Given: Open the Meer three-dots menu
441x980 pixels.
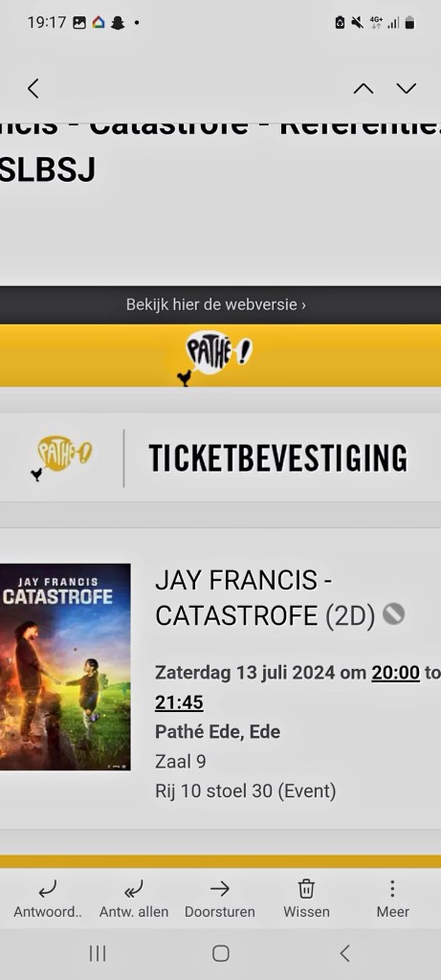Looking at the screenshot, I should (x=392, y=888).
